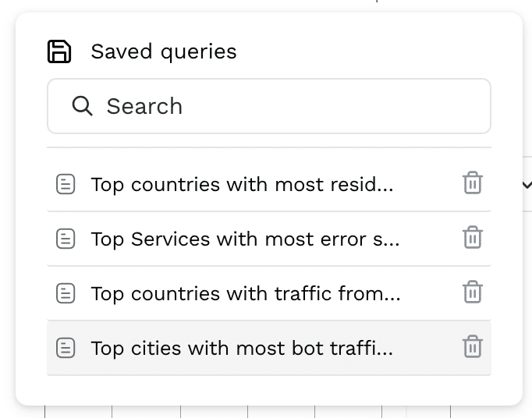Click the divider line below the search box
This screenshot has width=532, height=418.
pyautogui.click(x=269, y=147)
